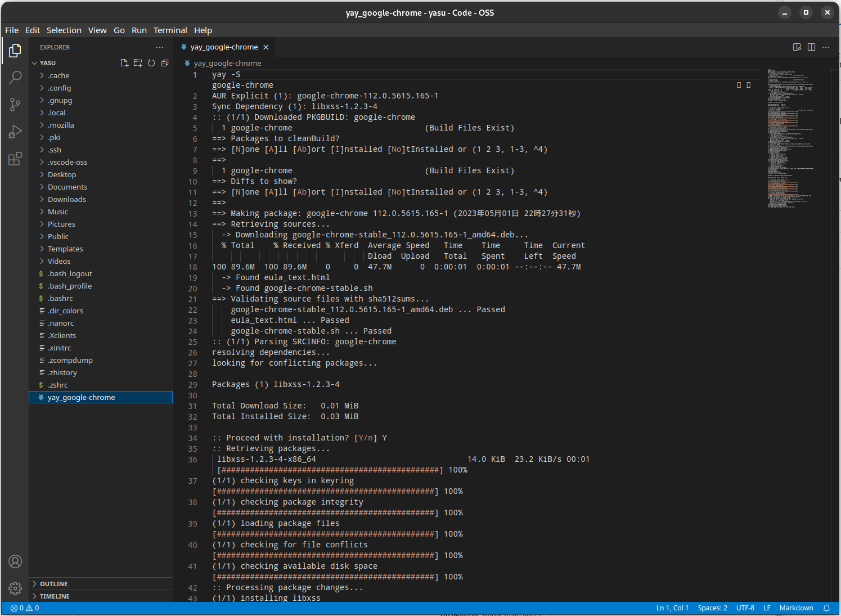The width and height of the screenshot is (841, 616).
Task: Change indentation via Spaces: 2
Action: (x=712, y=608)
